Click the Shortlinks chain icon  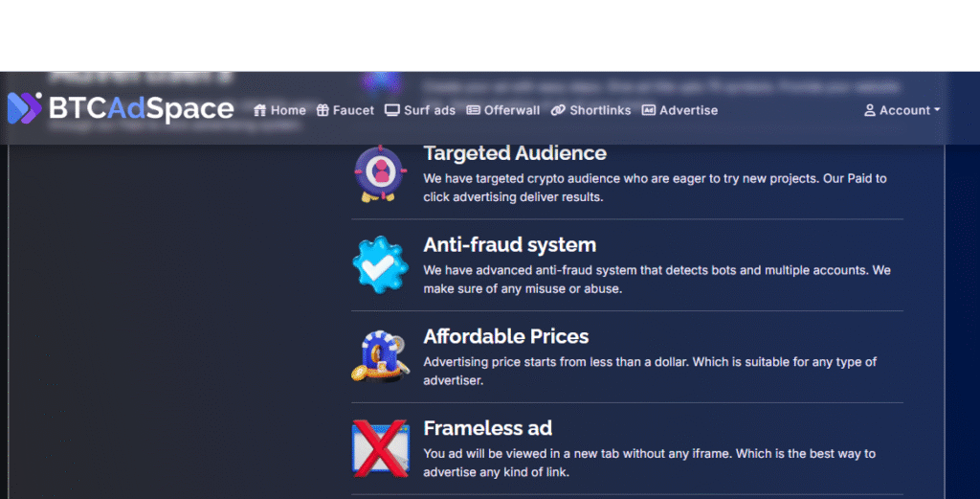pyautogui.click(x=558, y=110)
